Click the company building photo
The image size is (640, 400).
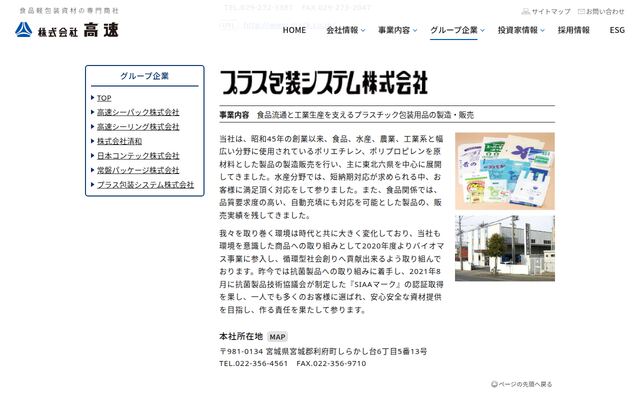coord(505,249)
